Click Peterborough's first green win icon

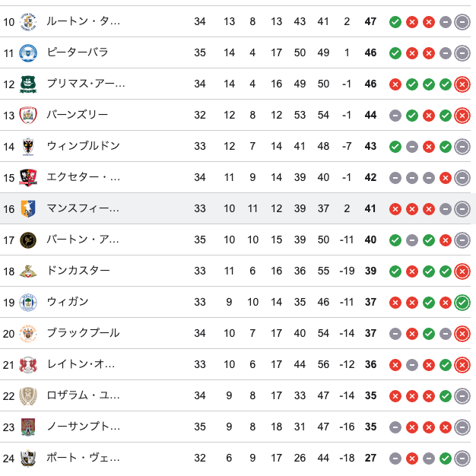coord(395,53)
